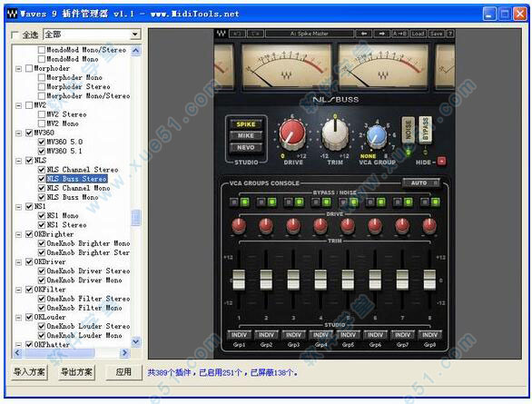Image resolution: width=532 pixels, height=404 pixels.
Task: Collapse the MV2 tree node
Action: pyautogui.click(x=19, y=106)
